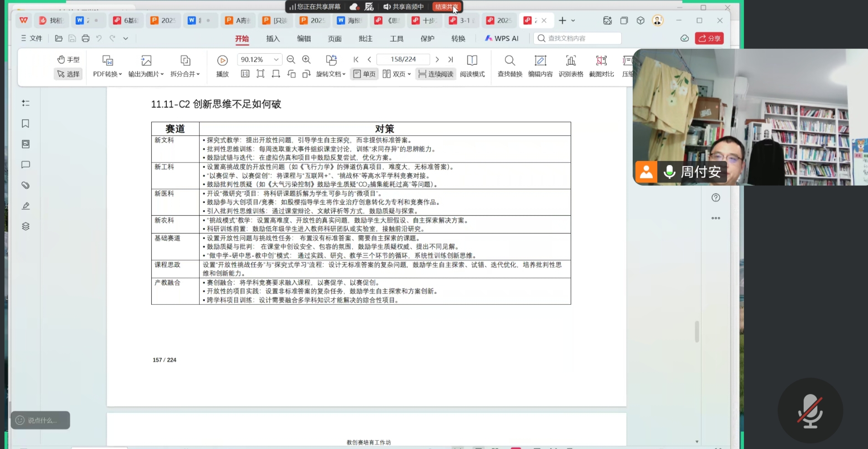Screen dimensions: 868x449
Task: Open the Find and Replace tool
Action: point(510,65)
